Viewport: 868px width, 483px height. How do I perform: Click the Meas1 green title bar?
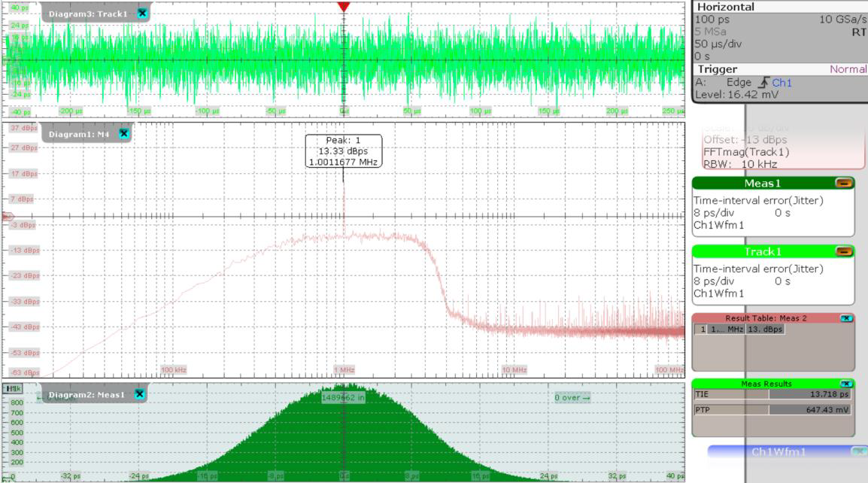[763, 184]
